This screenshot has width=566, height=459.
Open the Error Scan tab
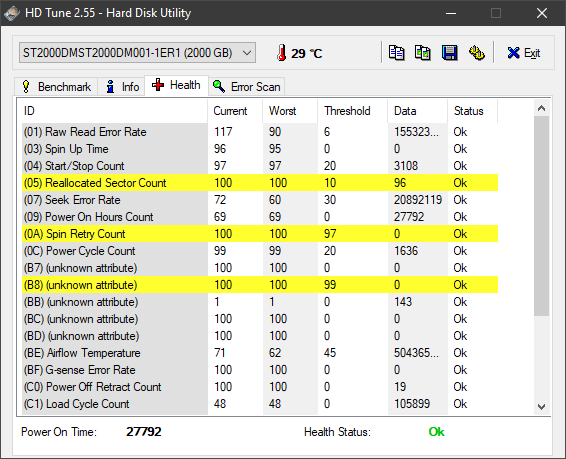247,87
